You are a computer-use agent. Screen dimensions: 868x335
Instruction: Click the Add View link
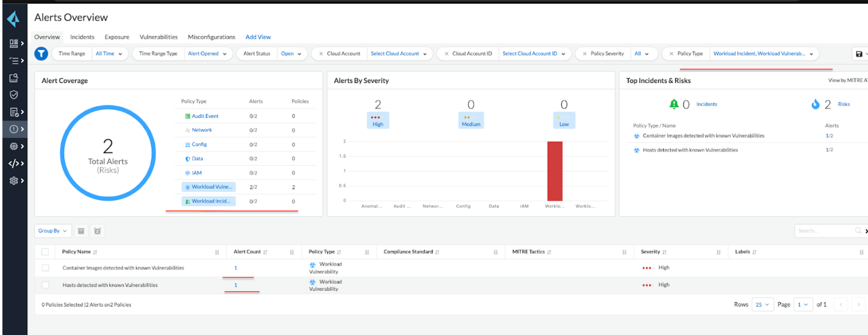[258, 37]
